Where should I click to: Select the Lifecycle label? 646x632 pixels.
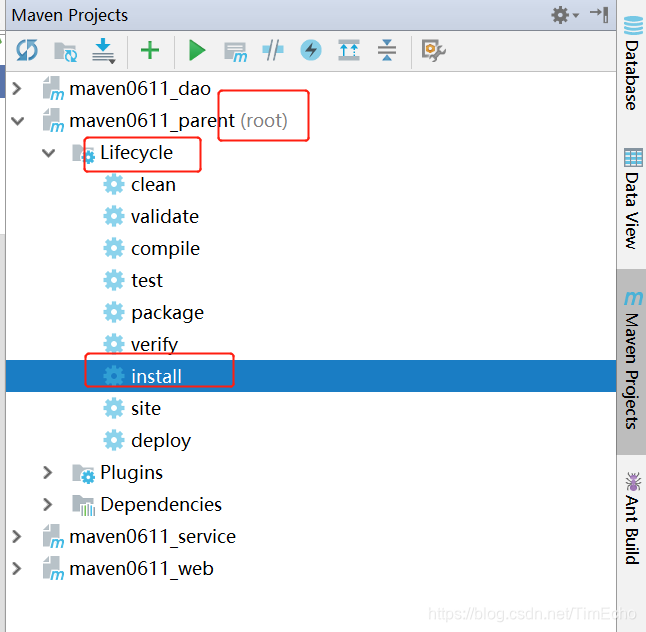(136, 153)
